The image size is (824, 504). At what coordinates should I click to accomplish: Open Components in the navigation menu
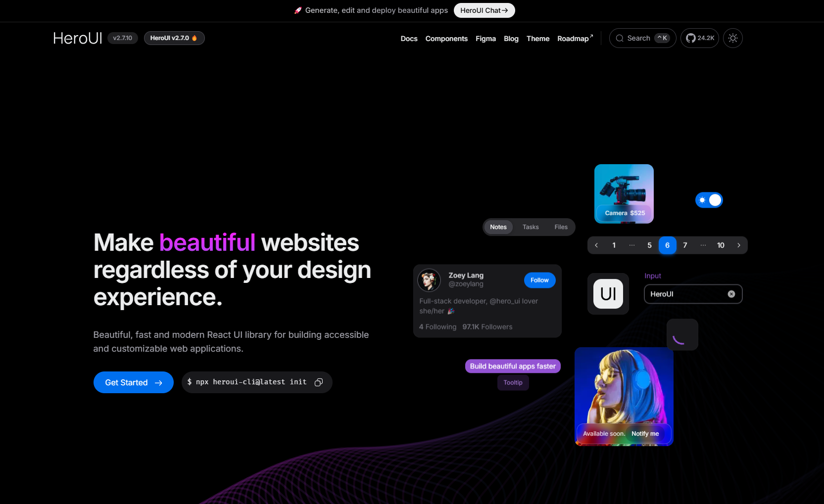(x=446, y=39)
